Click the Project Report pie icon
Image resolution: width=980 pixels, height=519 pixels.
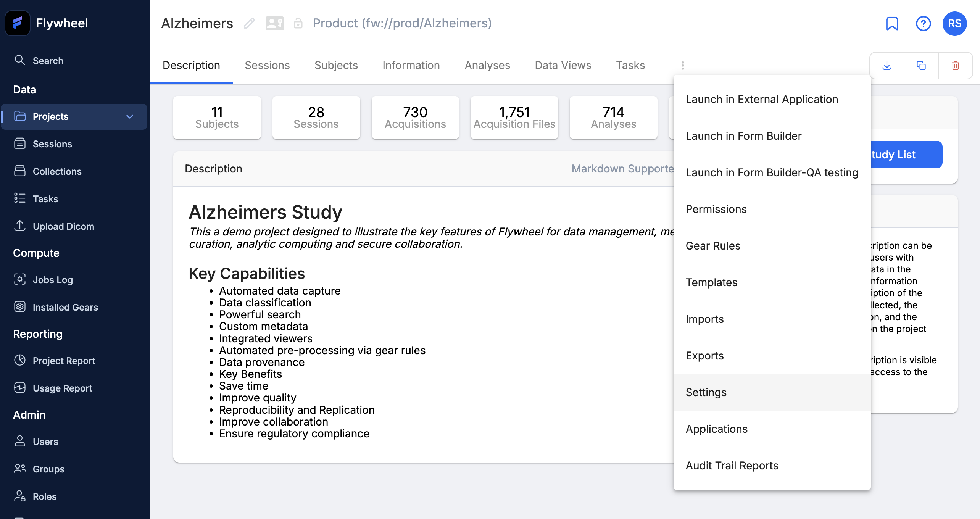pos(20,360)
